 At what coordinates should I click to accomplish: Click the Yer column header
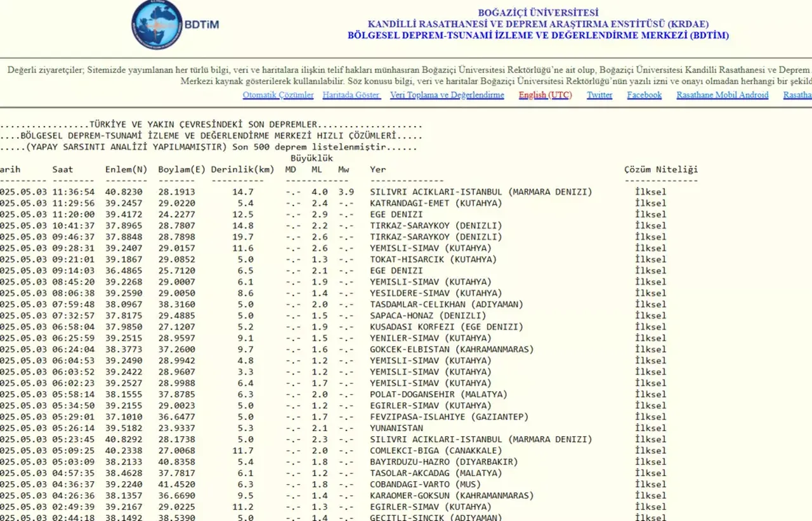point(377,169)
